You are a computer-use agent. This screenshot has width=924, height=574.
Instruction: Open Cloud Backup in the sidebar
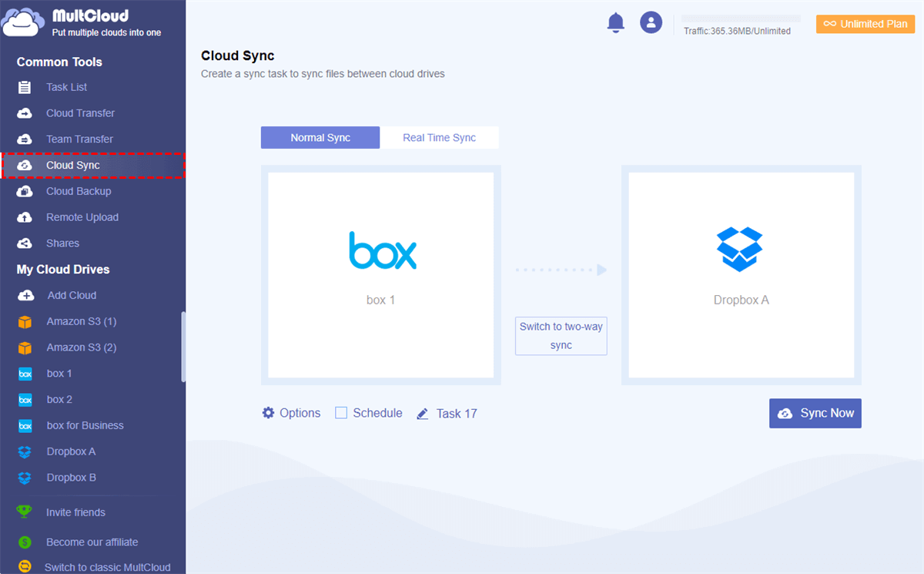click(x=79, y=191)
